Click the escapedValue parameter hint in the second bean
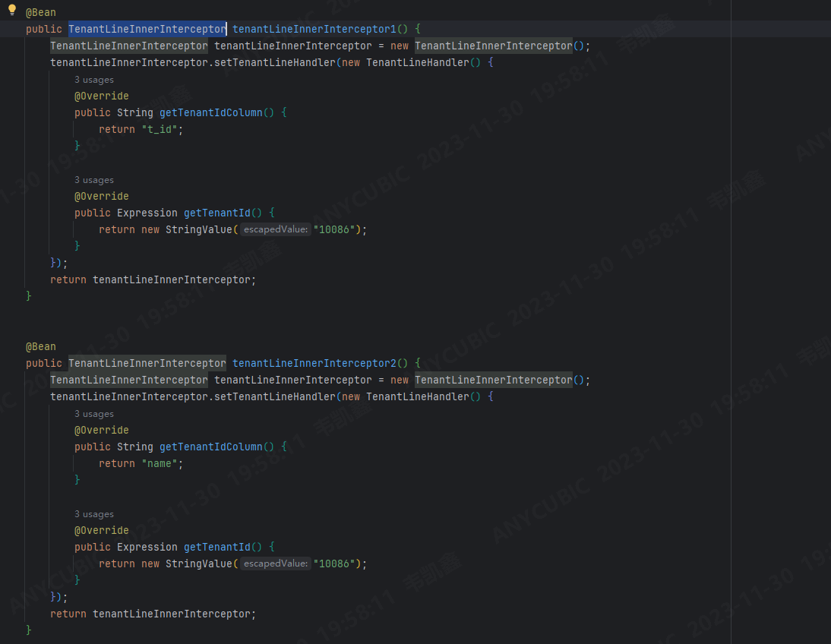 (x=276, y=563)
